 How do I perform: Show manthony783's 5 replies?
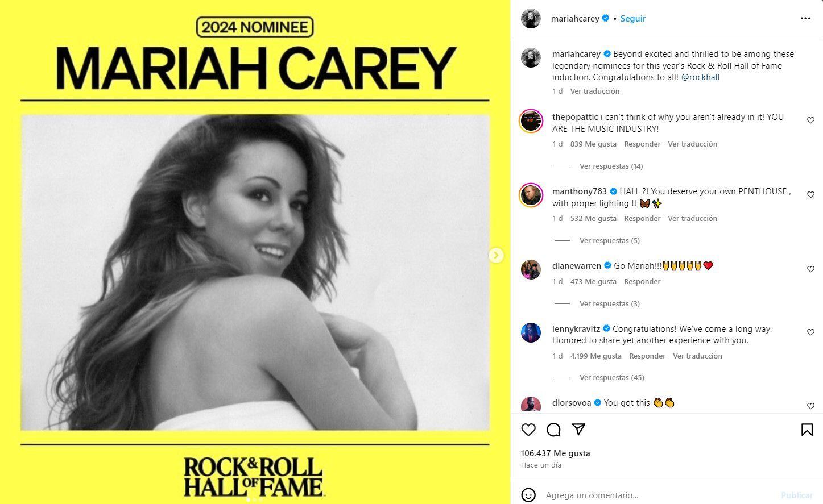[609, 241]
